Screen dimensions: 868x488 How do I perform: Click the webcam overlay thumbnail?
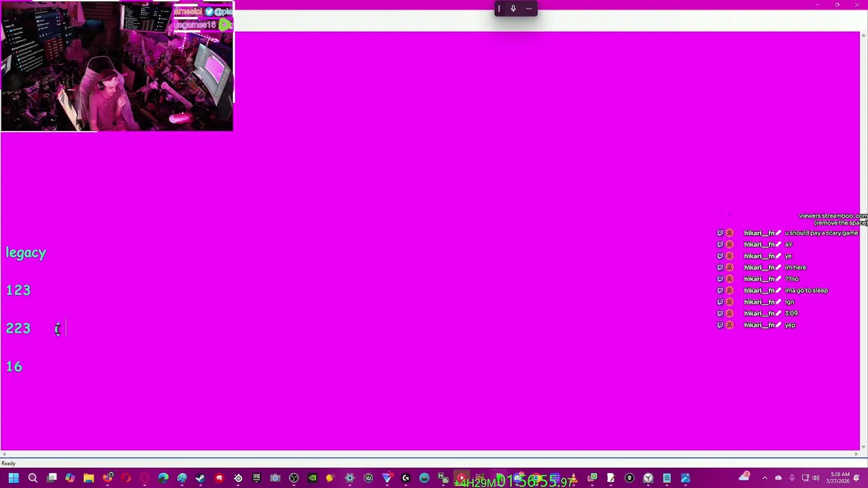tap(117, 66)
